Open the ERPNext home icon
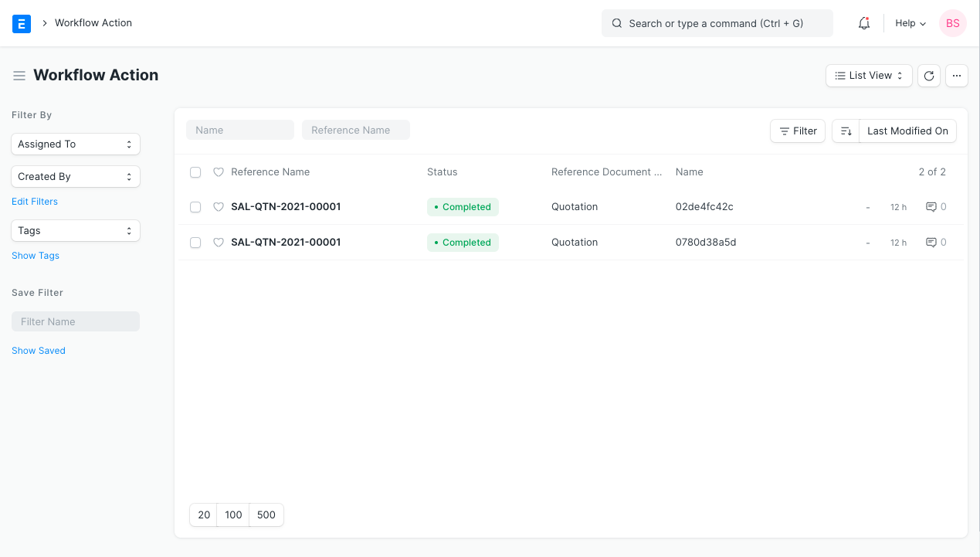Screen dimensions: 980x557 click(21, 23)
